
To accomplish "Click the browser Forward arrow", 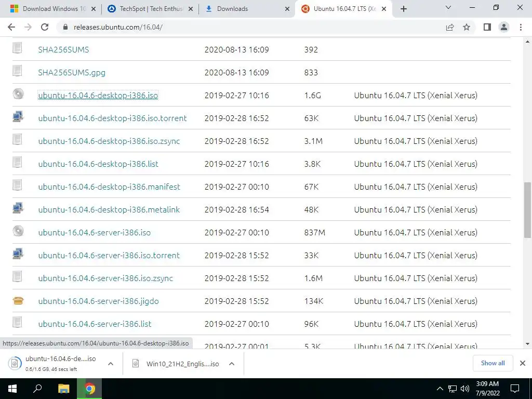I will point(28,27).
